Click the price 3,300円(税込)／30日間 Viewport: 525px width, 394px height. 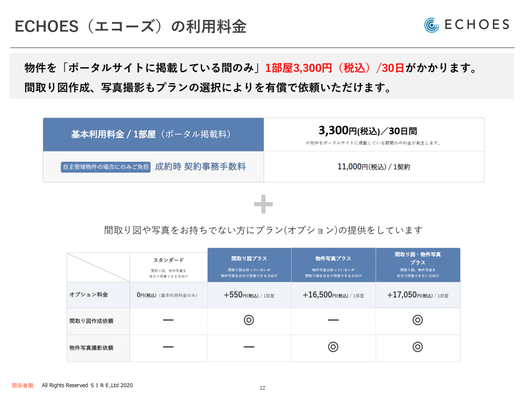(368, 131)
